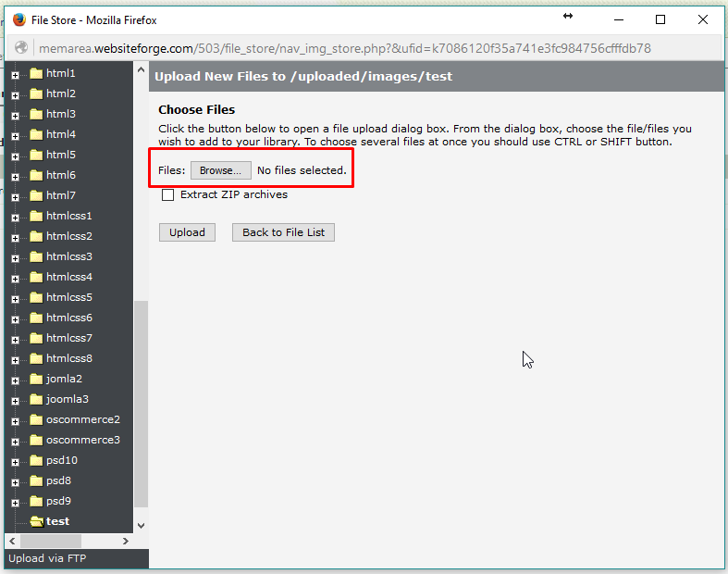Minimize the File Store Firefox window
The width and height of the screenshot is (728, 574).
pos(619,19)
